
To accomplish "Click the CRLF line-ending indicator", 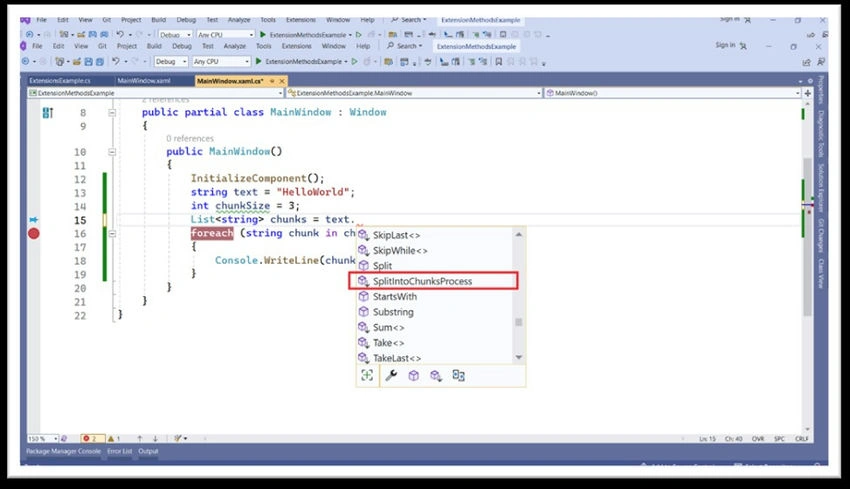I will click(x=801, y=439).
